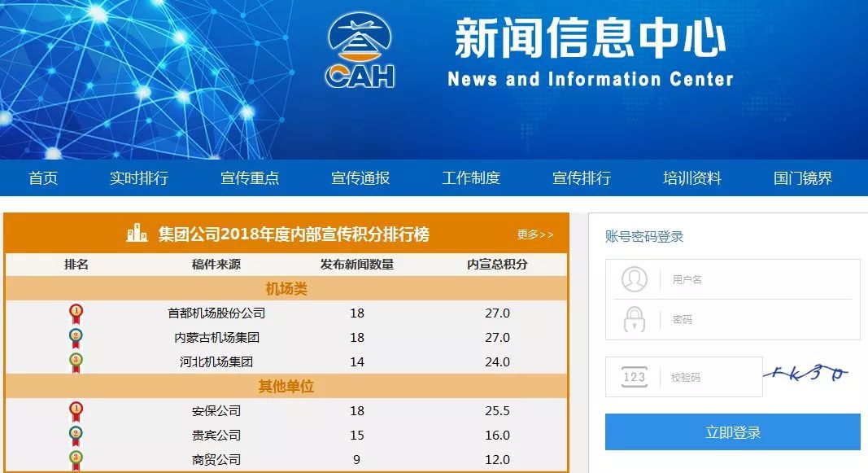Click the ranking podium icon in leaderboard header
868x473 pixels.
pyautogui.click(x=137, y=234)
